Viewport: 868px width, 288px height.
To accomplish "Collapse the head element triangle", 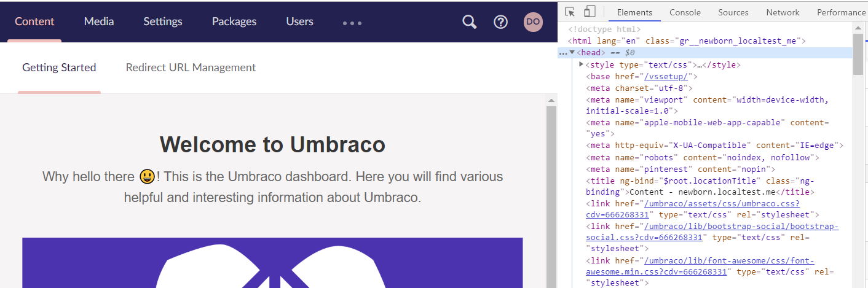I will [572, 53].
